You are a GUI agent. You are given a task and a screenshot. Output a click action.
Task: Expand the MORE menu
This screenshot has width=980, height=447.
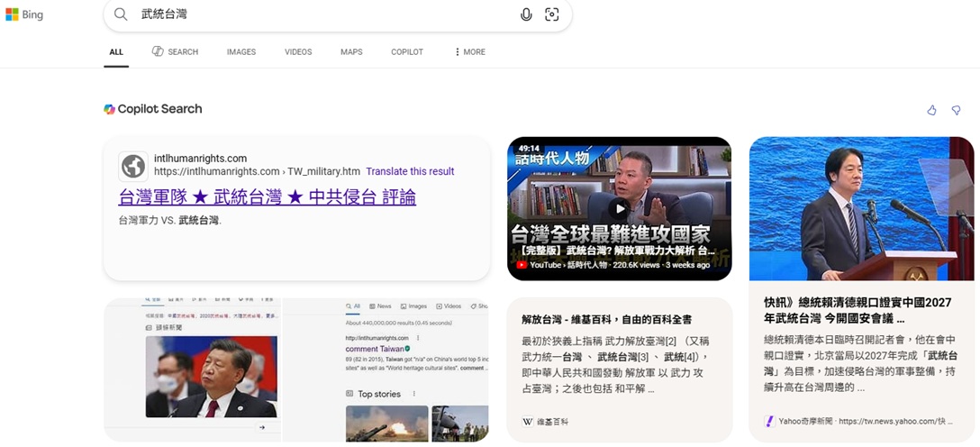469,52
